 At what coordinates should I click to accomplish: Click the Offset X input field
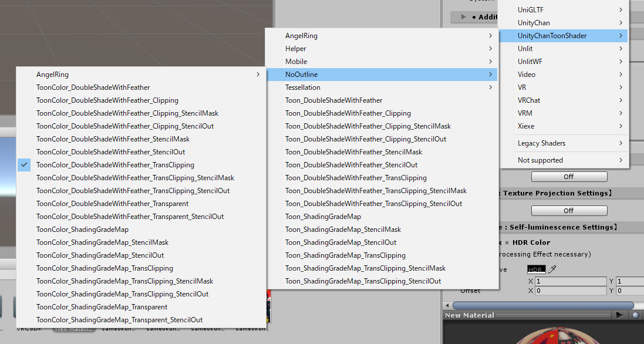click(571, 291)
